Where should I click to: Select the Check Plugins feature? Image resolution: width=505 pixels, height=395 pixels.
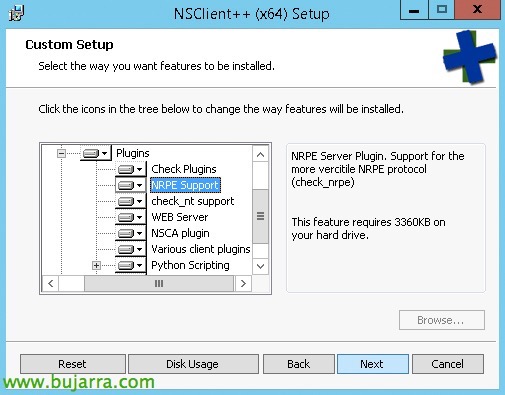click(x=184, y=169)
